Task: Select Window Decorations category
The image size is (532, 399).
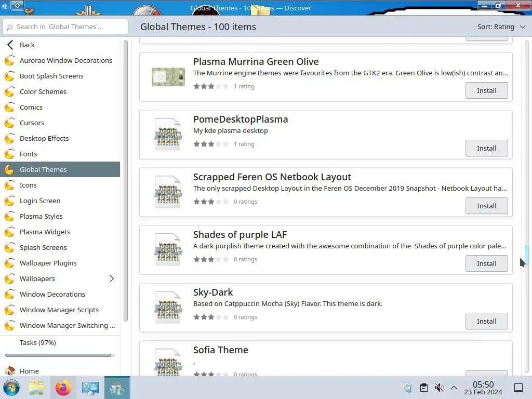Action: [x=60, y=294]
